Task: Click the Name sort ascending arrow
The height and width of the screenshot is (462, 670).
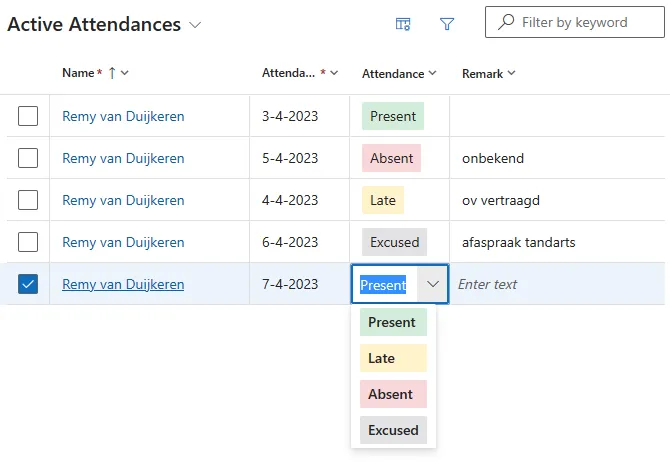Action: point(112,73)
